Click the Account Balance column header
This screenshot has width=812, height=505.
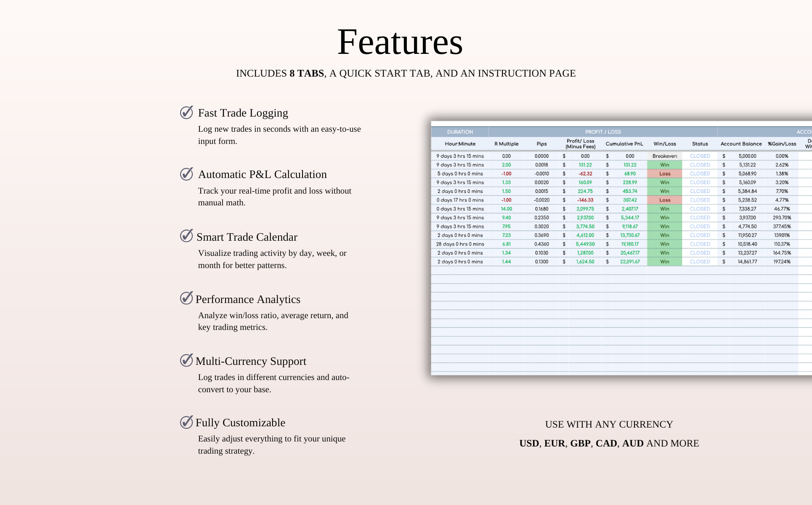click(741, 144)
